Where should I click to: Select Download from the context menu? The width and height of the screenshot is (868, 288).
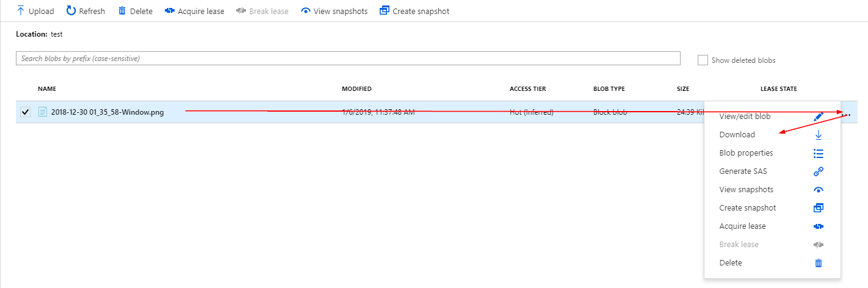coord(737,135)
